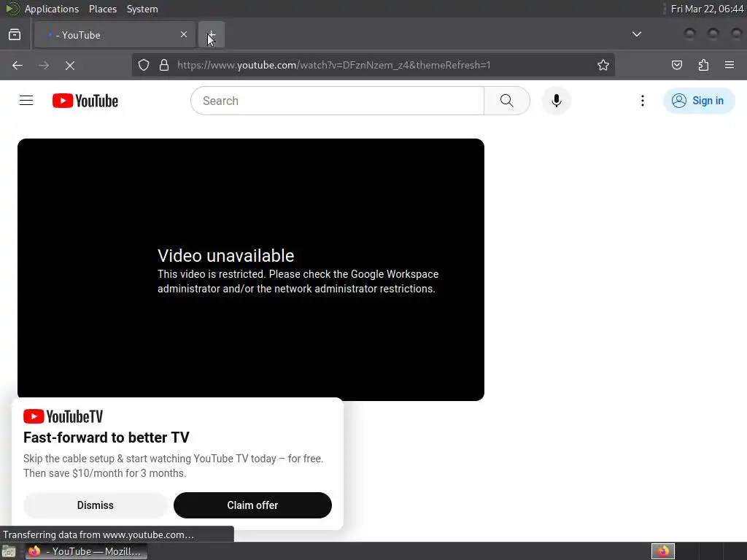Open the tracking protection shield icon
This screenshot has height=560, width=747.
pyautogui.click(x=144, y=65)
